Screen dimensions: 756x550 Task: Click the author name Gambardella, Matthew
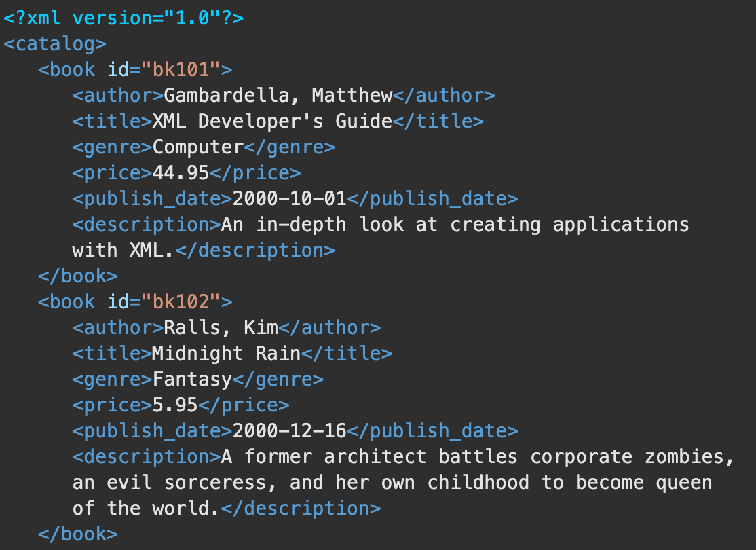278,96
